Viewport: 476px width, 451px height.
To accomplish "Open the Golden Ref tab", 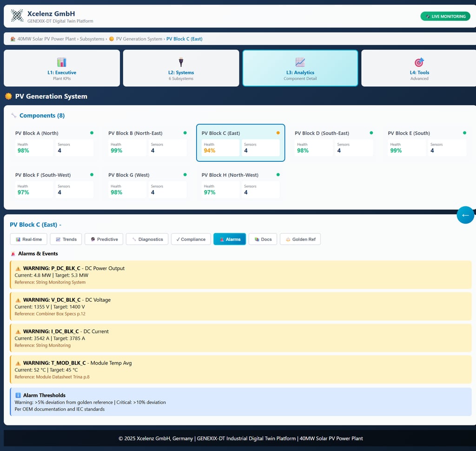I will point(300,239).
